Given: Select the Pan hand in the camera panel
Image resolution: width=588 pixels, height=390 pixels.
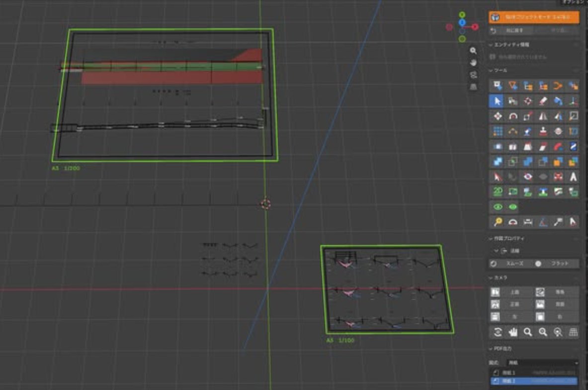Looking at the screenshot, I should (512, 332).
